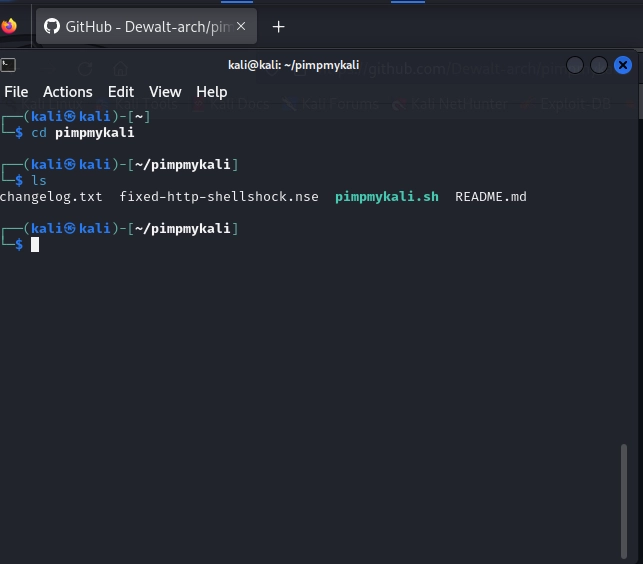
Task: Click the cursor at the last shell prompt
Action: 35,245
